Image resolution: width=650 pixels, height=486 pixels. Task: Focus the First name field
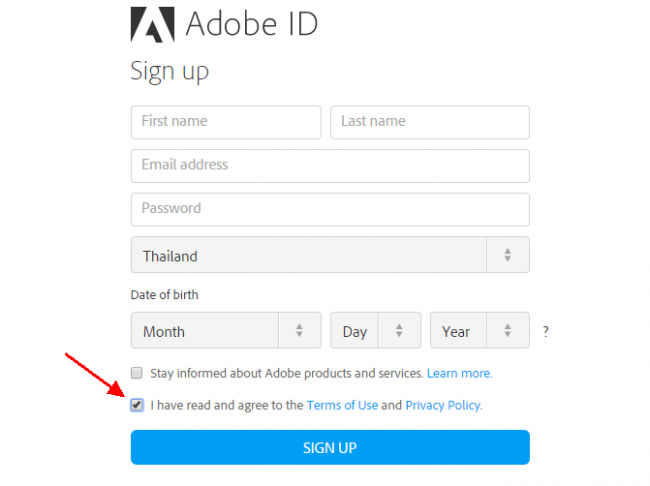click(226, 122)
